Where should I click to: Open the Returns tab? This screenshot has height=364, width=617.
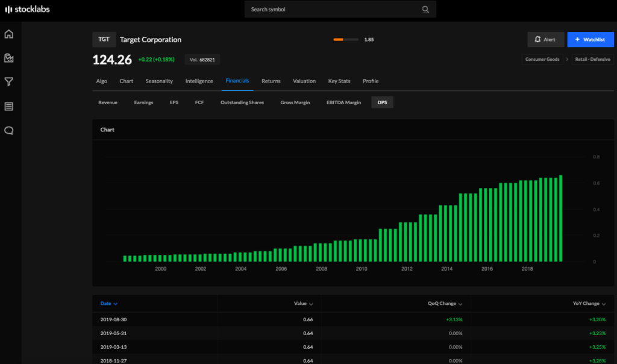click(271, 81)
